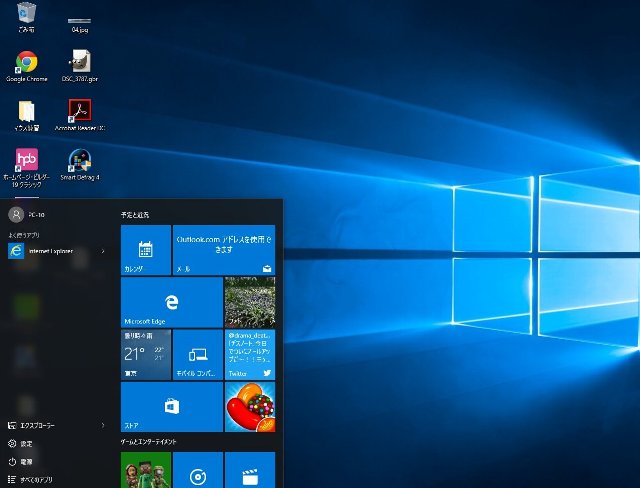Viewport: 640px width, 488px height.
Task: Open the Calendar tile
Action: point(145,250)
